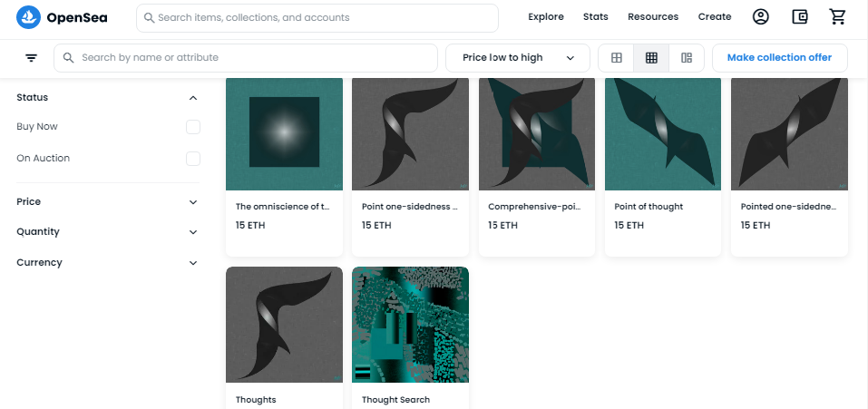Screen dimensions: 868x409
Task: Open the Point of thought item
Action: pyautogui.click(x=663, y=167)
